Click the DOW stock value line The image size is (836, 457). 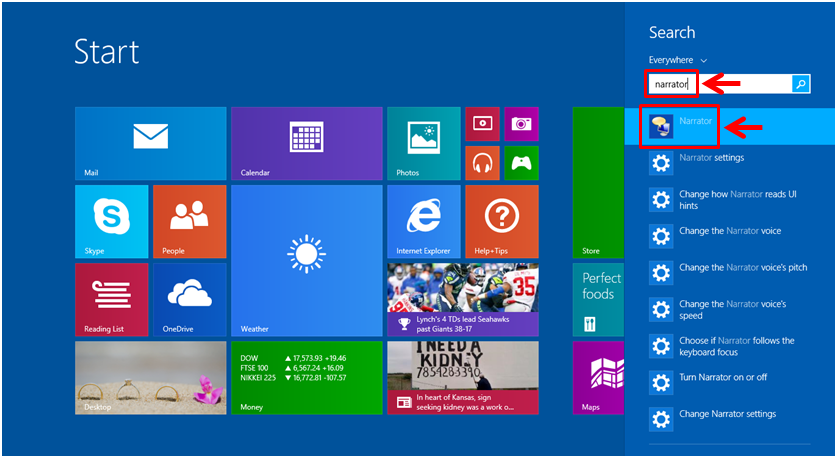click(x=293, y=358)
